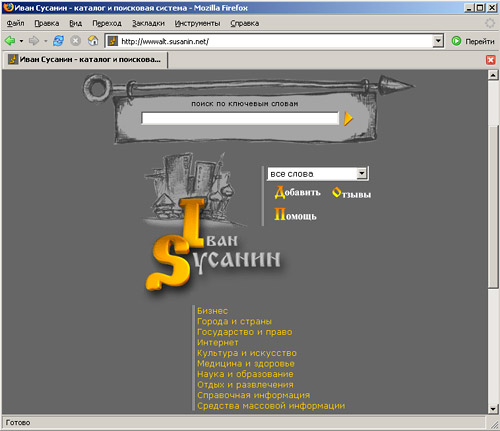Screen dimensions: 500x431
Task: Click the keyword search input field
Action: click(240, 118)
